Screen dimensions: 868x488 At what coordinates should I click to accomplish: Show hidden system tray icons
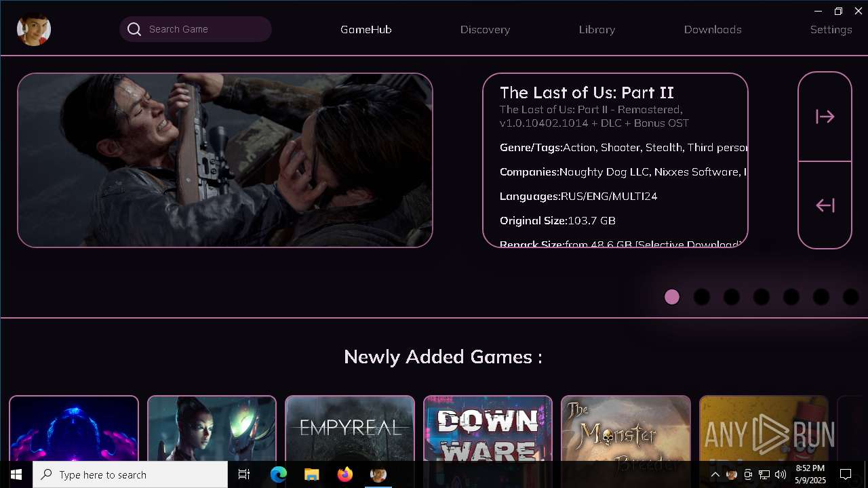tap(715, 474)
